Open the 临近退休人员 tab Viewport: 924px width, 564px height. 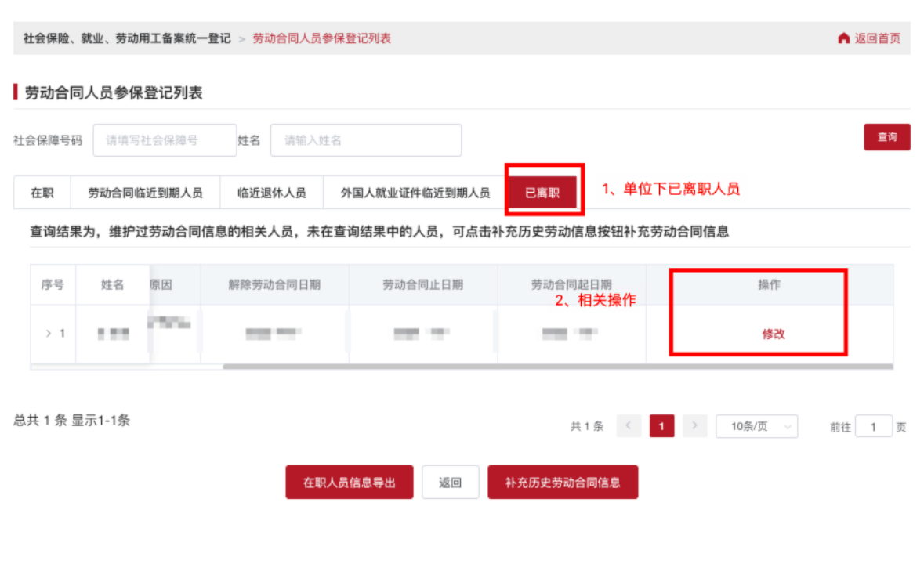[x=271, y=193]
